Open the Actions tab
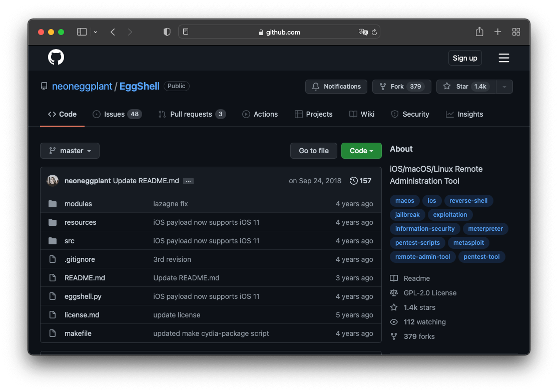Screen dimensions: 558x392 tap(260, 114)
